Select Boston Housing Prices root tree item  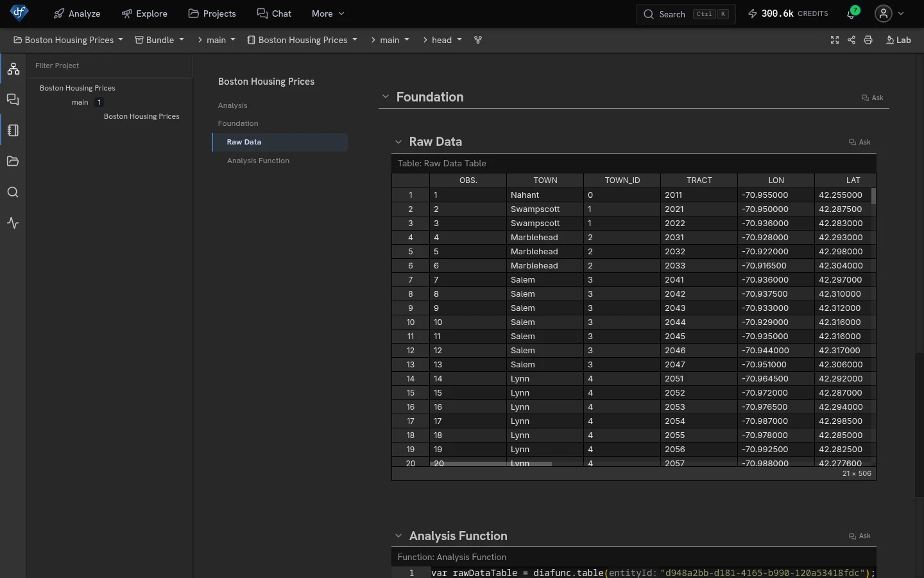[x=78, y=88]
